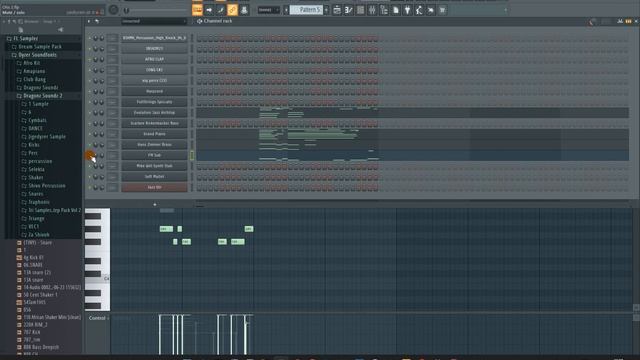The image size is (640, 360).
Task: Open the channel filter group dropdown
Action: coord(154,21)
